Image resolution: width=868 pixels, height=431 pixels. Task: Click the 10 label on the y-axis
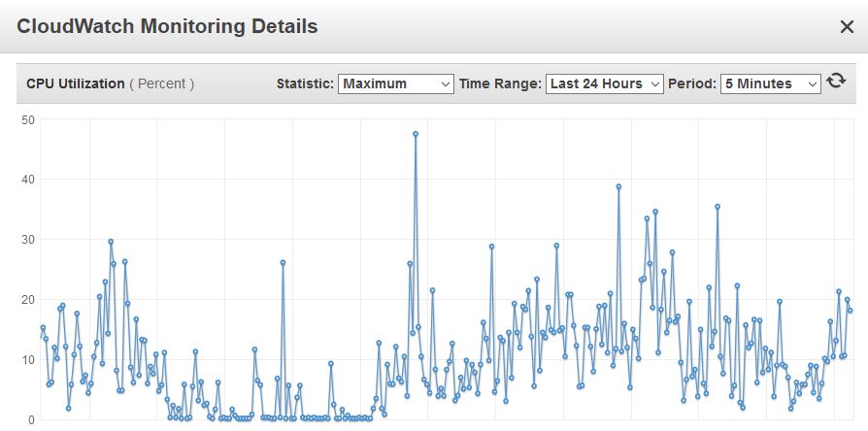(x=26, y=359)
